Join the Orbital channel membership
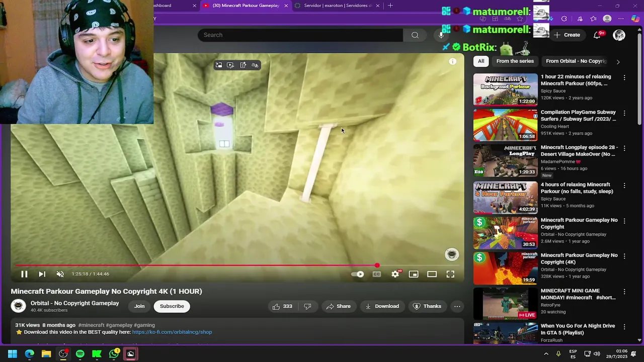Image resolution: width=644 pixels, height=362 pixels. [139, 306]
